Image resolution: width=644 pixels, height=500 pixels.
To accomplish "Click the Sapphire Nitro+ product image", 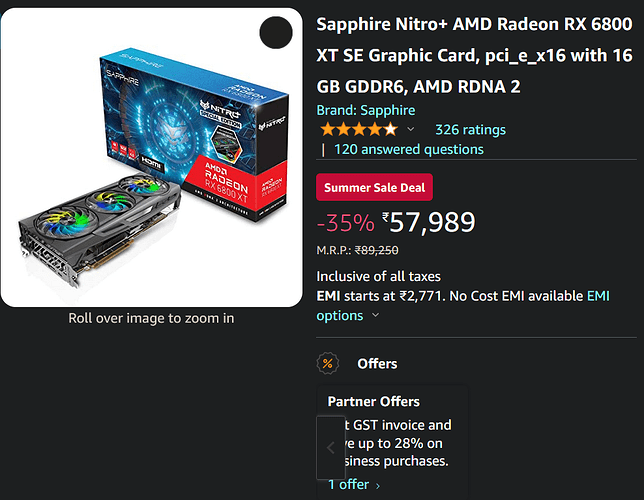I will (x=151, y=157).
